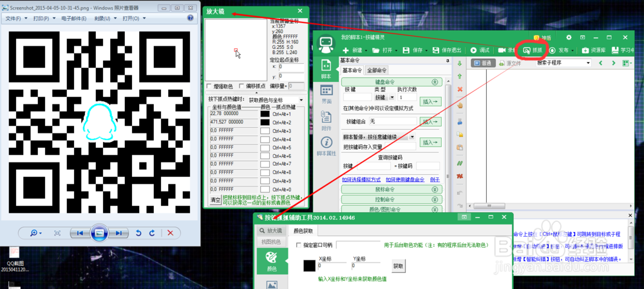Open the 如何使用键盘命令 link
The image size is (644, 289).
click(405, 179)
